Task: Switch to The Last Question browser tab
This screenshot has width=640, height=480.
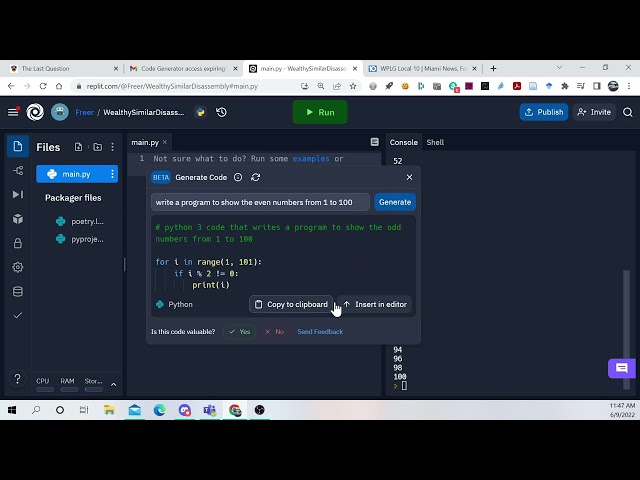Action: (61, 69)
